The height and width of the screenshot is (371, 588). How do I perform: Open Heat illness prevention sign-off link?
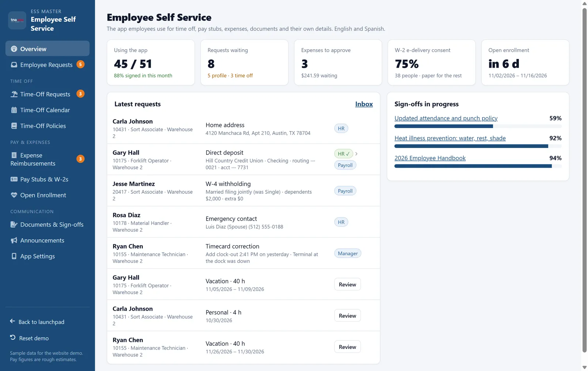click(450, 138)
